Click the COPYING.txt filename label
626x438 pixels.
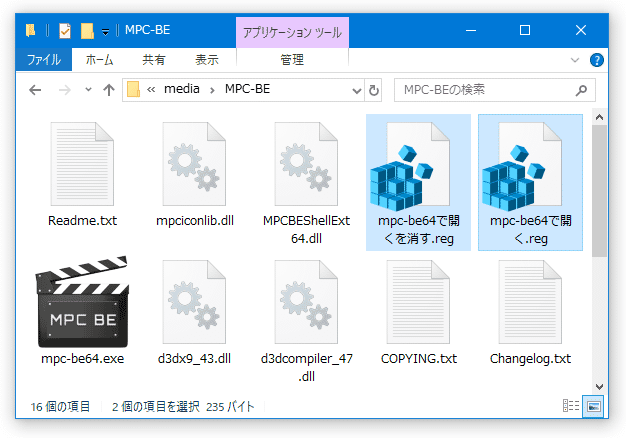pyautogui.click(x=418, y=359)
